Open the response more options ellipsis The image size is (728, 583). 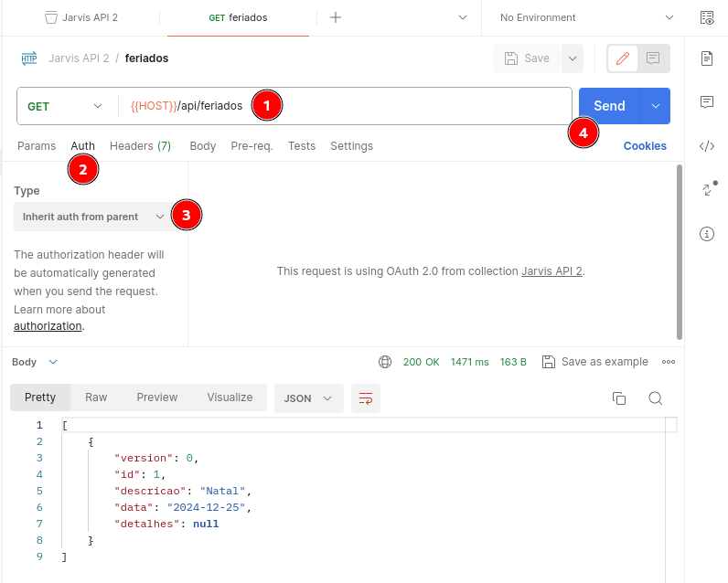pos(669,362)
